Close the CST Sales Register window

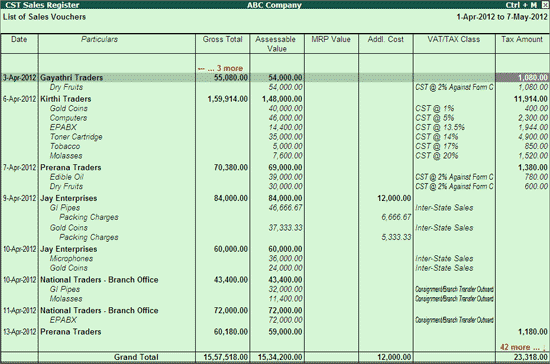click(x=544, y=5)
